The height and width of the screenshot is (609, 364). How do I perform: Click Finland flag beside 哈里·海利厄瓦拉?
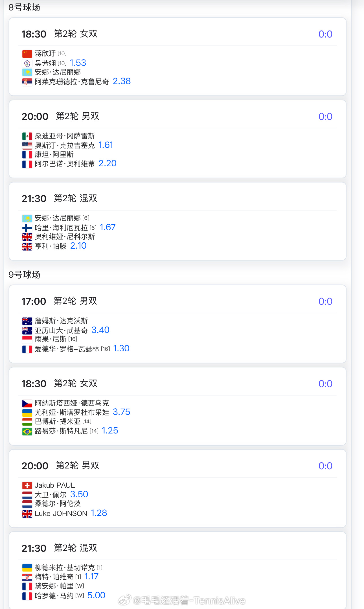click(x=27, y=228)
